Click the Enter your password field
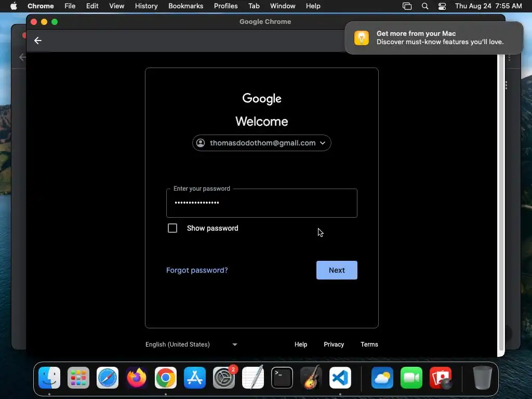Image resolution: width=532 pixels, height=399 pixels. tap(262, 203)
